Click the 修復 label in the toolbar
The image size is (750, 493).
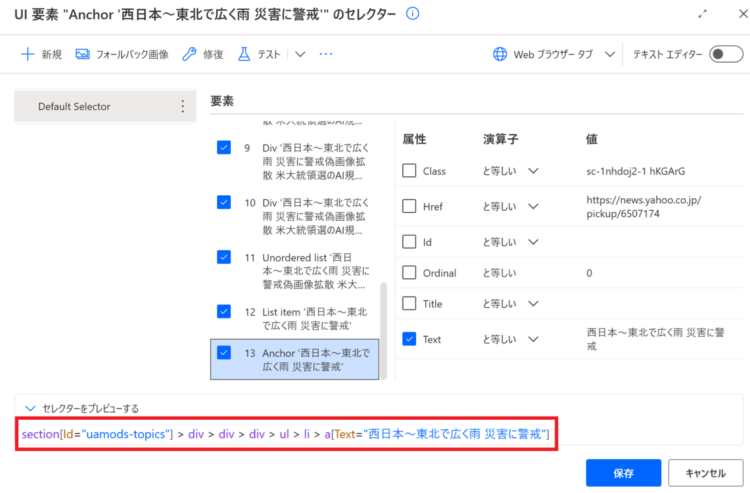[x=213, y=55]
